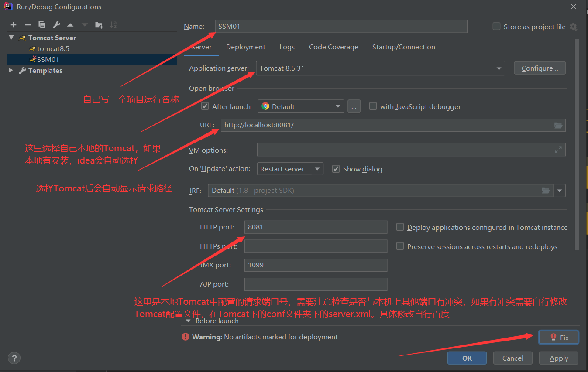Viewport: 588px width, 372px height.
Task: Uncheck the After launch checkbox
Action: tap(205, 106)
